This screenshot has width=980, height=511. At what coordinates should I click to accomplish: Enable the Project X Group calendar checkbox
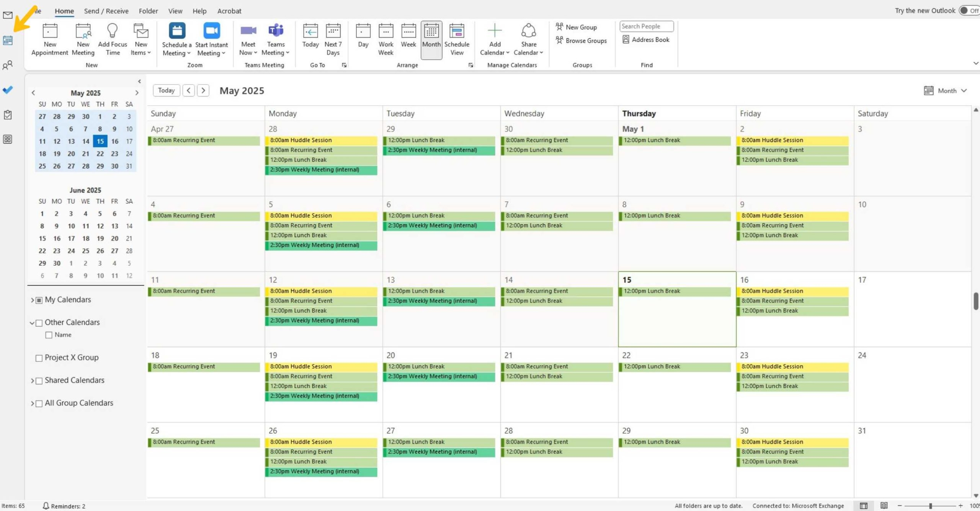click(39, 358)
